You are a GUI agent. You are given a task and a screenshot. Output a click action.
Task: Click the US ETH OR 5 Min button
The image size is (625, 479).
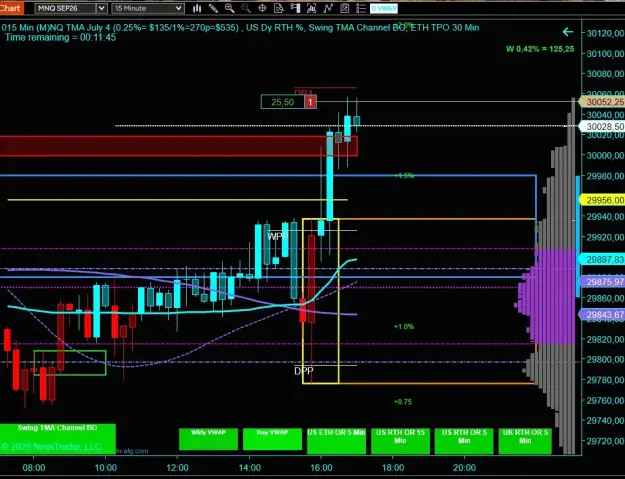(336, 441)
